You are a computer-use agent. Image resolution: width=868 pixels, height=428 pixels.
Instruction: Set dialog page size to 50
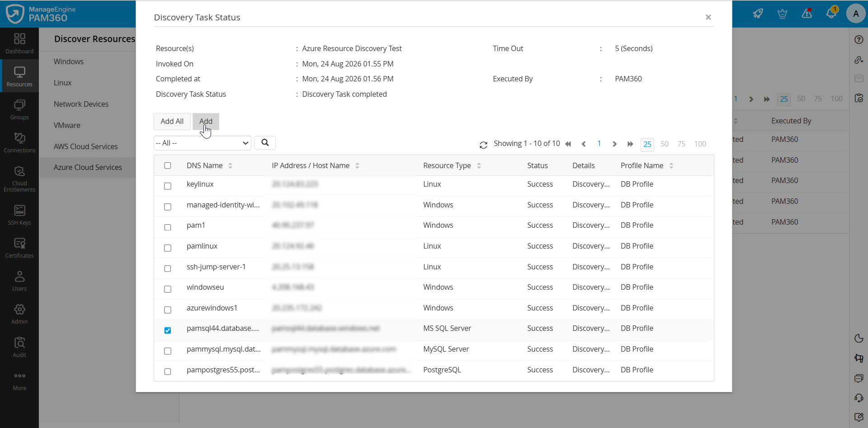(x=665, y=144)
